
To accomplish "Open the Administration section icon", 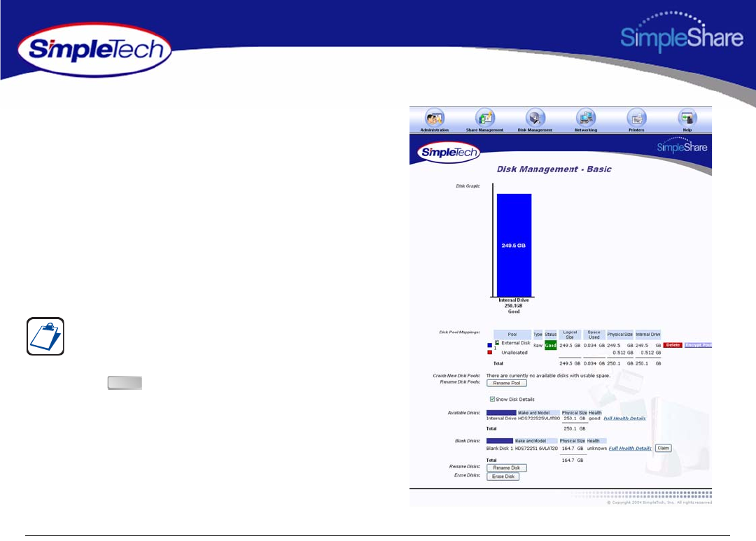I will (435, 118).
